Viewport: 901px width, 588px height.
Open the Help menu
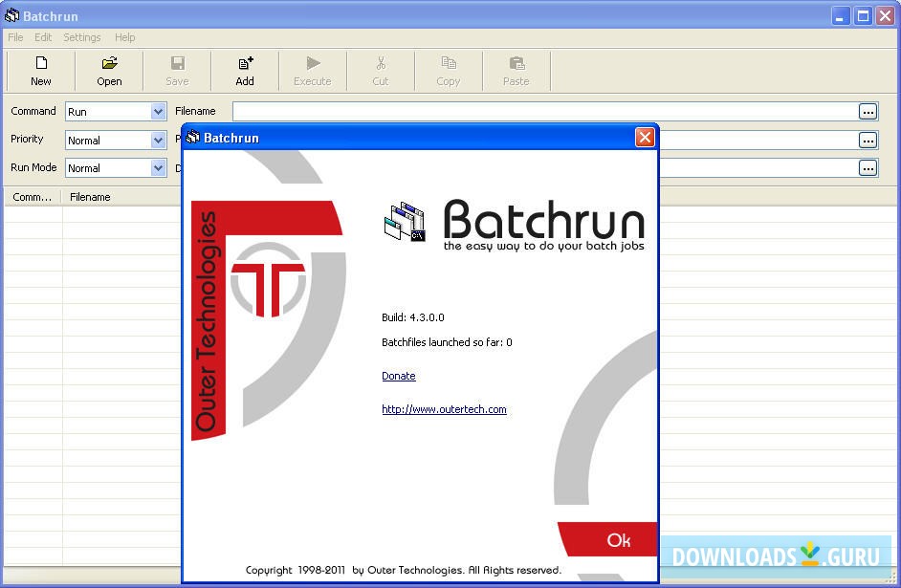[124, 37]
